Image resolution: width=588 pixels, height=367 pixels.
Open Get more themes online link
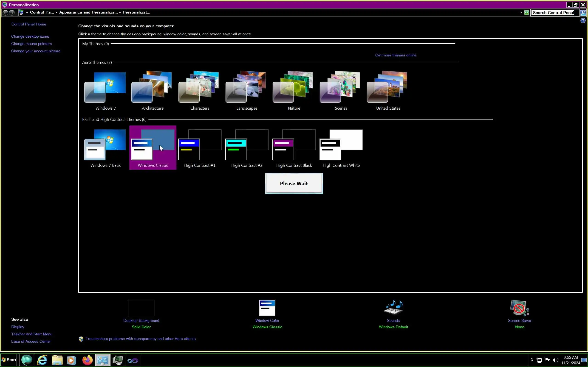click(x=395, y=55)
